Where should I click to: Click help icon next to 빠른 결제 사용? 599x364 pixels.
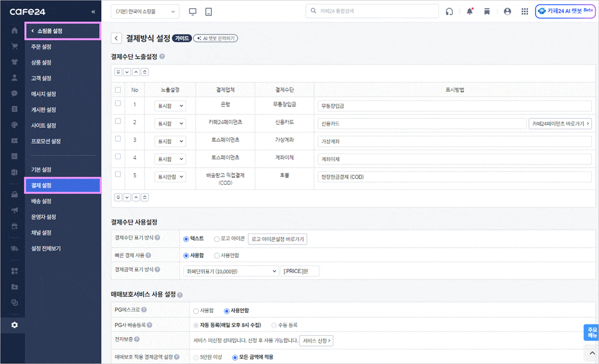coord(148,255)
